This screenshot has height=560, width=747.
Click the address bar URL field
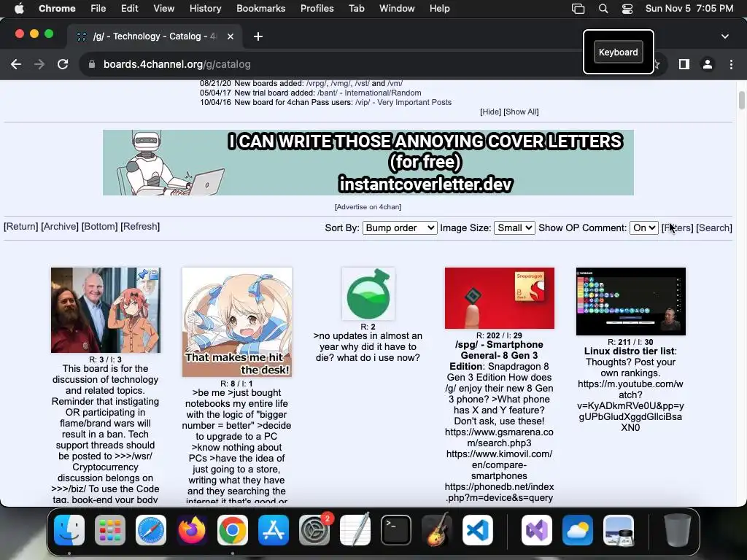(333, 64)
